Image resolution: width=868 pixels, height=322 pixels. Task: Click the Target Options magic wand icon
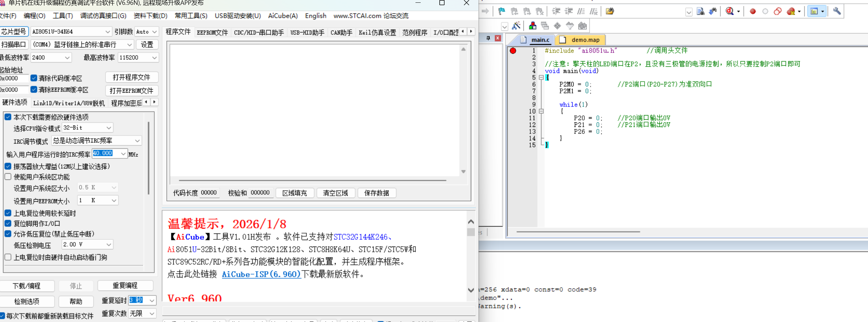click(x=516, y=26)
